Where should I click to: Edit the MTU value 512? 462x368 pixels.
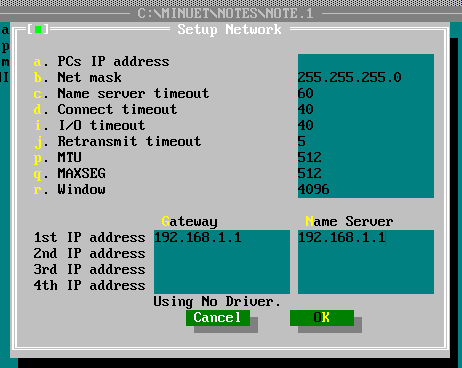pyautogui.click(x=366, y=158)
